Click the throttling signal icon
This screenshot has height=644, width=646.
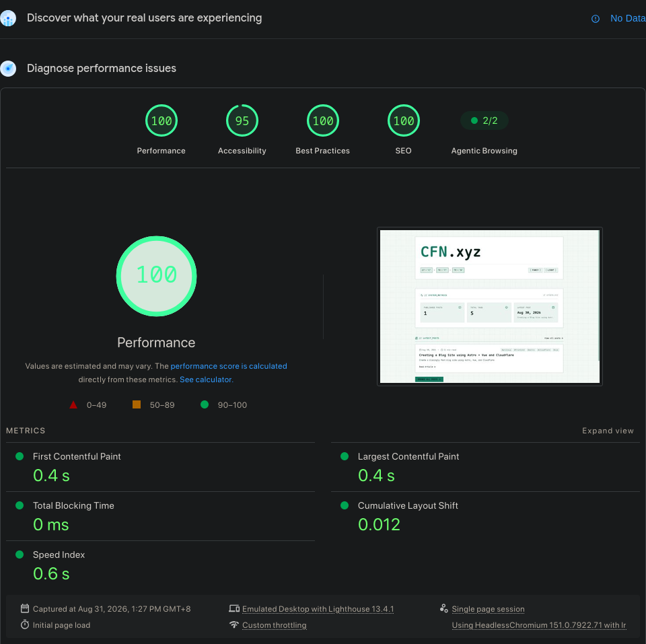pyautogui.click(x=234, y=624)
